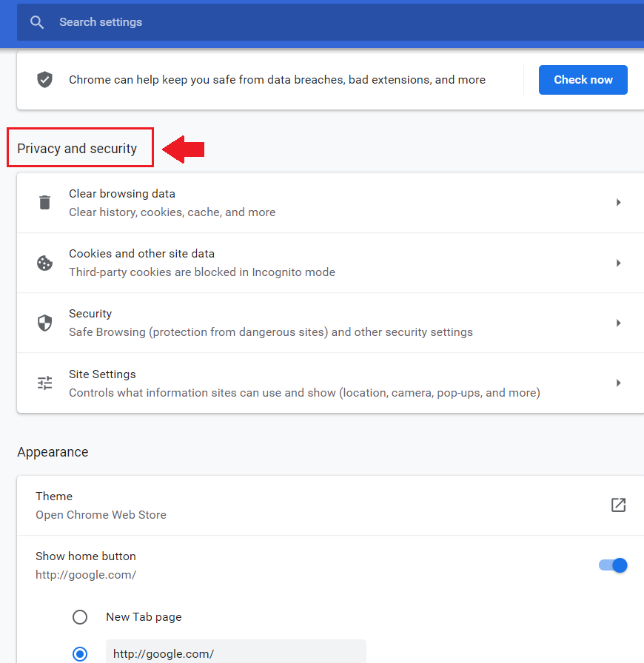
Task: Click the trash icon for Clear browsing data
Action: click(45, 203)
